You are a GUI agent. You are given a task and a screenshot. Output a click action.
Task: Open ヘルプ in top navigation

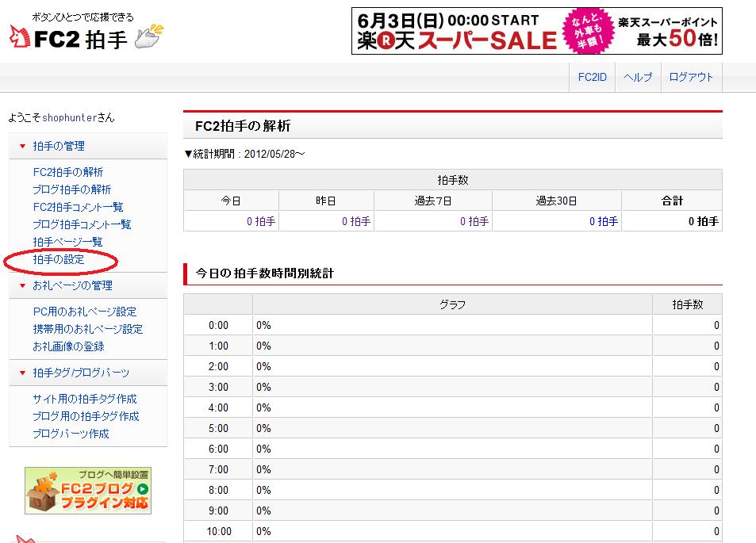pos(638,77)
